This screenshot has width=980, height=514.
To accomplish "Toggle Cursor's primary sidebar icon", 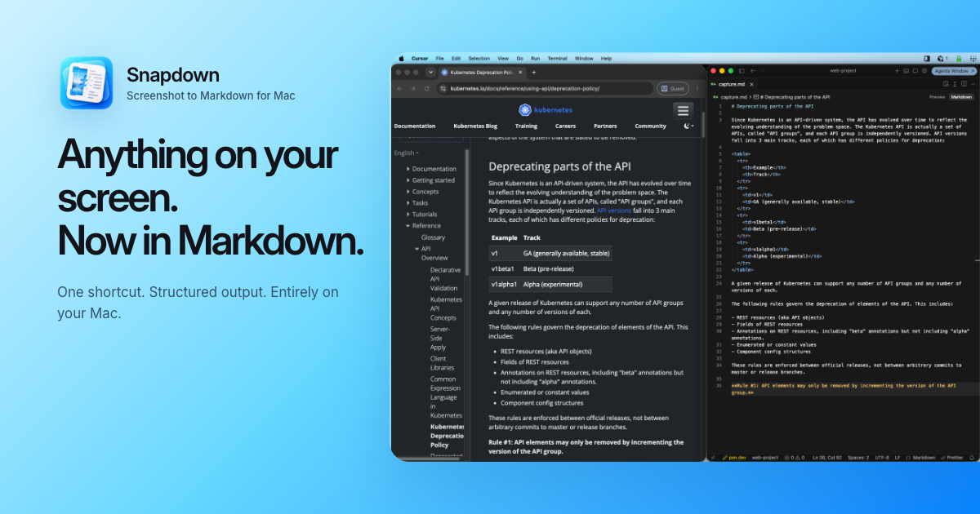I will coord(742,71).
